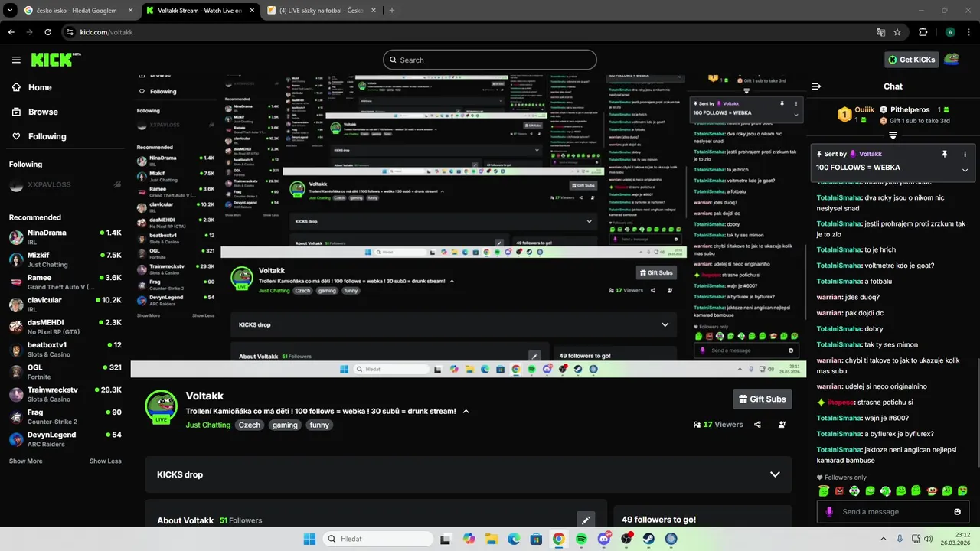Click the pin icon on pinned message

[x=945, y=154]
